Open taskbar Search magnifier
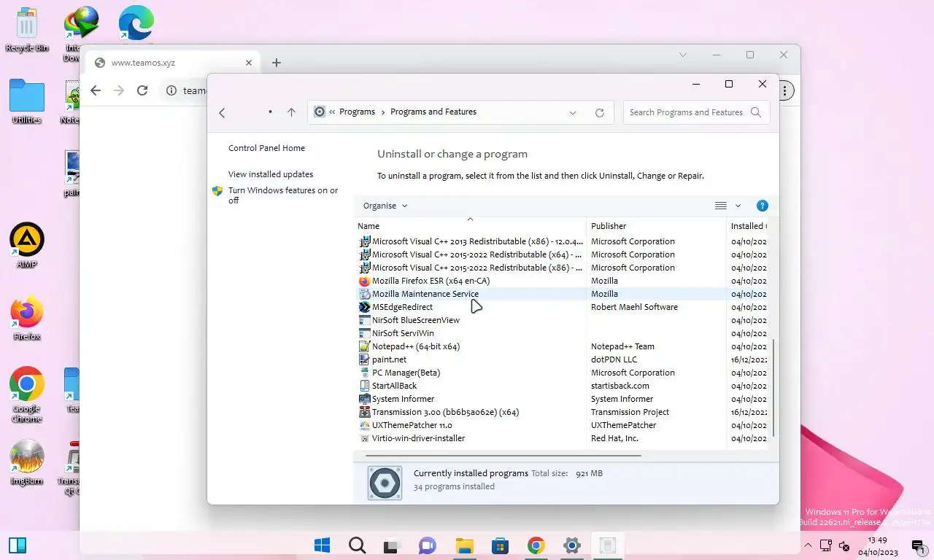Screen dimensions: 934x560 click(x=357, y=545)
